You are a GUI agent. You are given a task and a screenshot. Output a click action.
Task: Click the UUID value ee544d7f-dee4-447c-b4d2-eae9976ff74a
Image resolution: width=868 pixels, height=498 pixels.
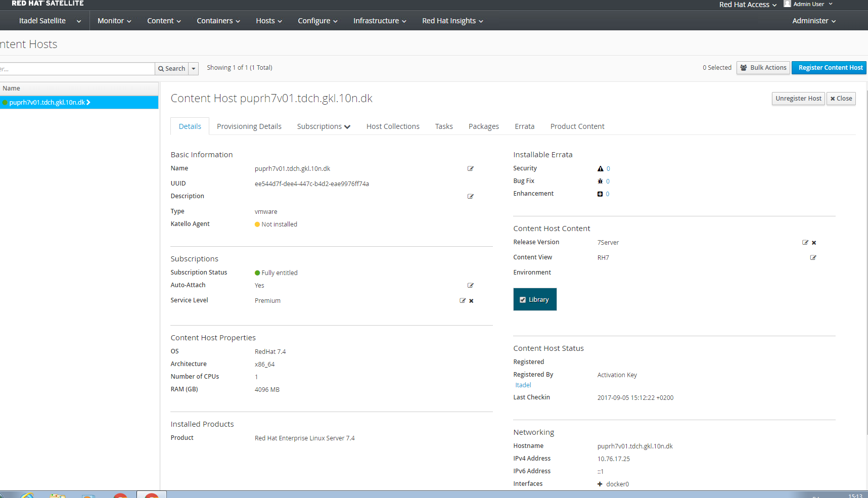tap(312, 184)
